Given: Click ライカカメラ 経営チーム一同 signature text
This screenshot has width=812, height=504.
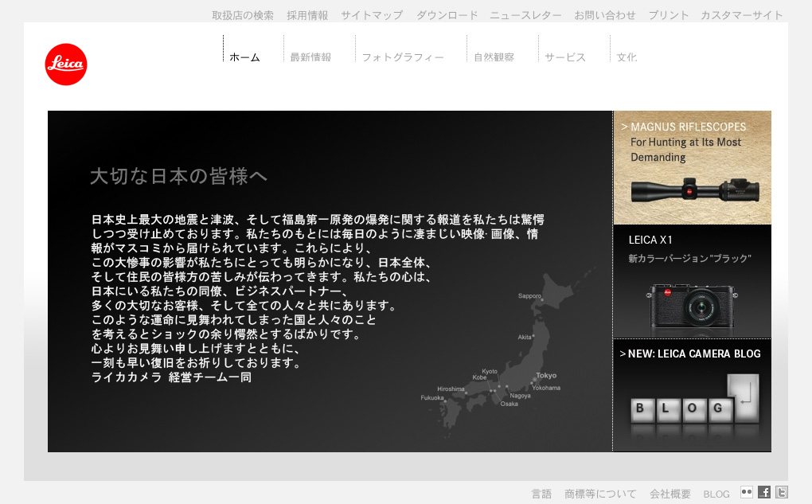Looking at the screenshot, I should (x=171, y=377).
